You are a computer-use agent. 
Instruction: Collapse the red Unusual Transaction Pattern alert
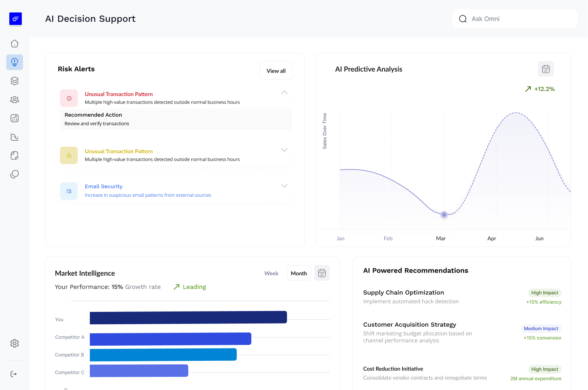[284, 93]
